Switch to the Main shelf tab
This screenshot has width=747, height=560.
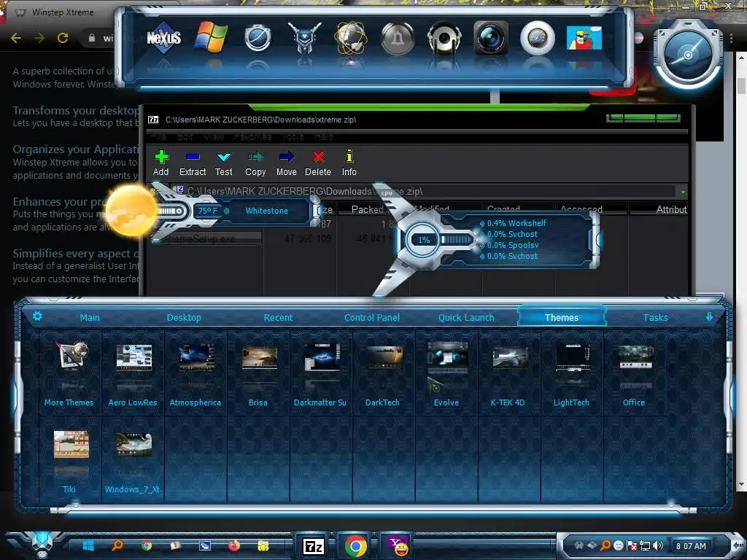point(90,318)
